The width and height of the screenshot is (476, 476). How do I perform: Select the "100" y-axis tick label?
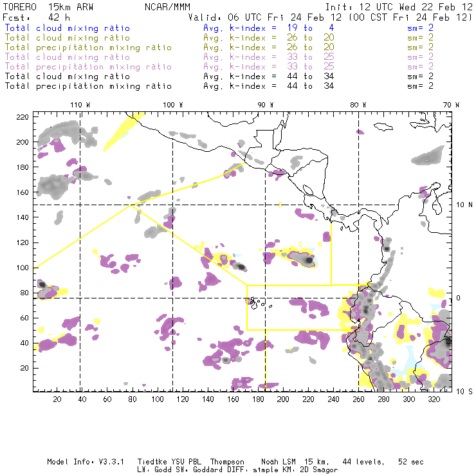click(23, 268)
